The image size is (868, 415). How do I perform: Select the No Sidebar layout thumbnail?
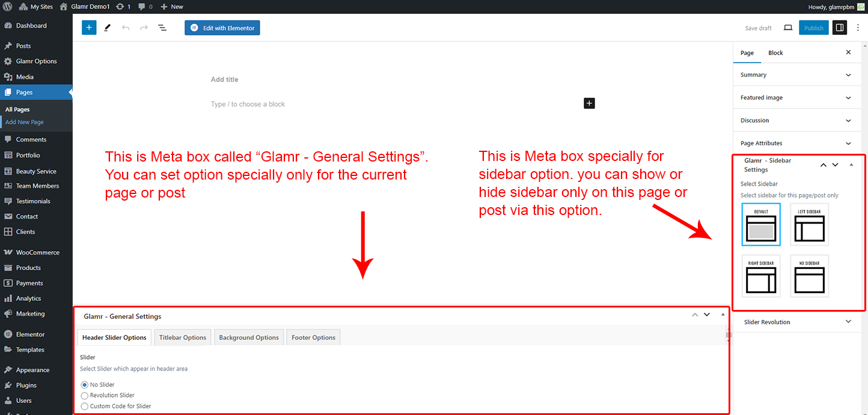(x=810, y=276)
